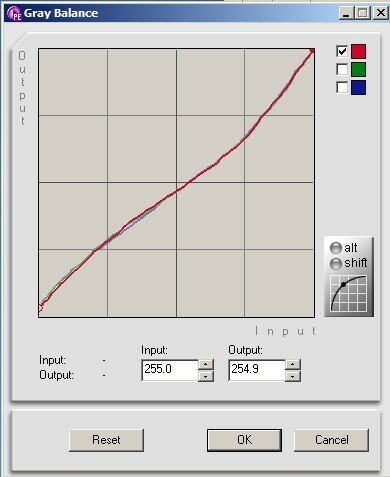Increase Input value with up arrow
Screen dimensions: 390x477
206,364
